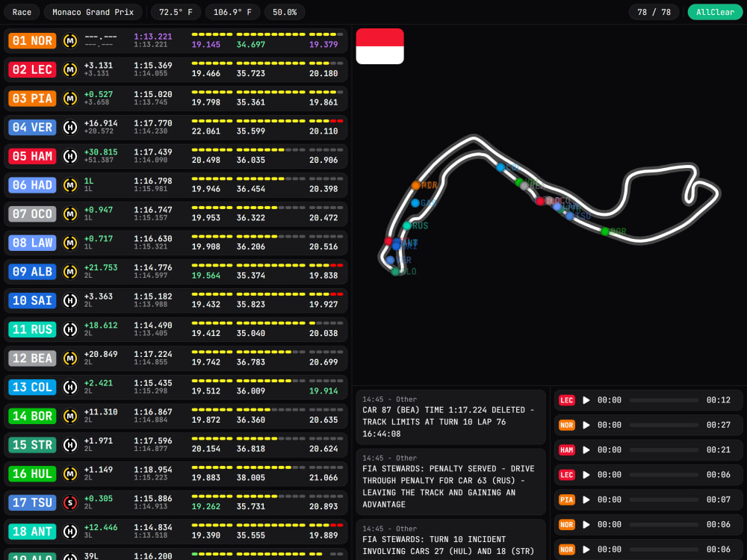This screenshot has height=560, width=747.
Task: Open the RUS penalty served message
Action: tap(450, 482)
